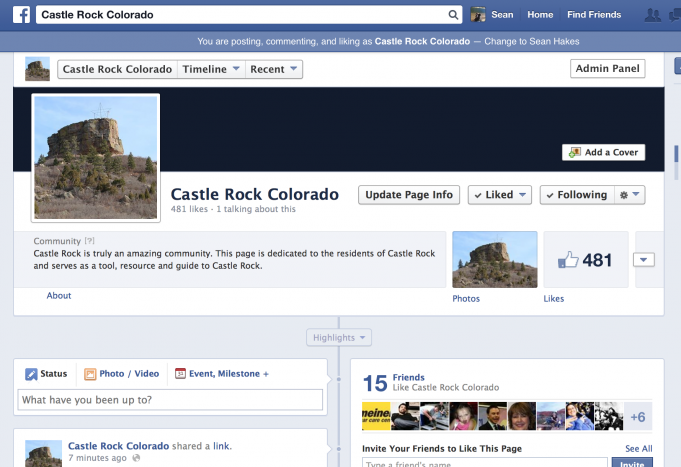Click the globe privacy icon on post
This screenshot has height=467, width=681.
[x=136, y=458]
